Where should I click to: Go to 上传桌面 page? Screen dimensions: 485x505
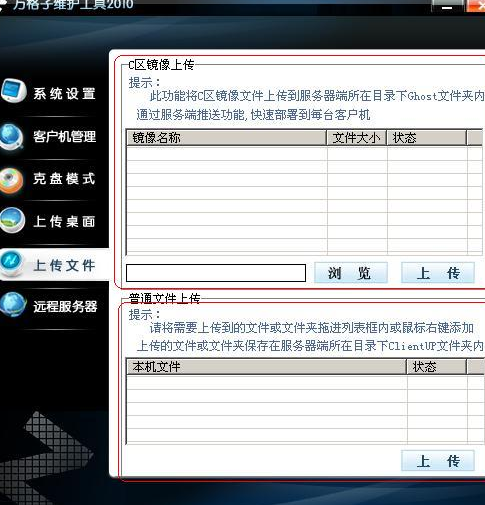[x=64, y=221]
